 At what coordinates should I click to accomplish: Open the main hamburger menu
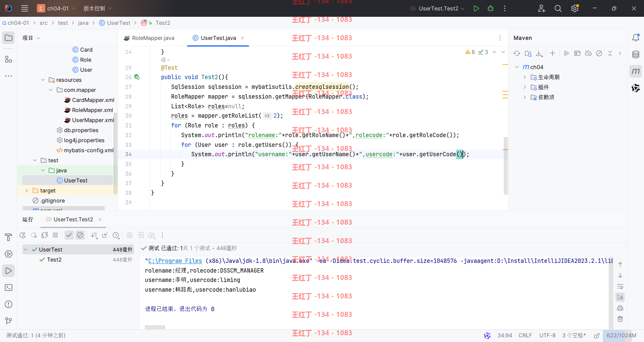pos(24,8)
